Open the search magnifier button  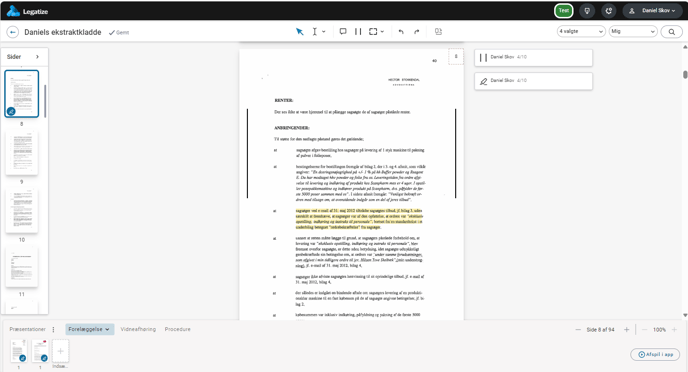[671, 32]
